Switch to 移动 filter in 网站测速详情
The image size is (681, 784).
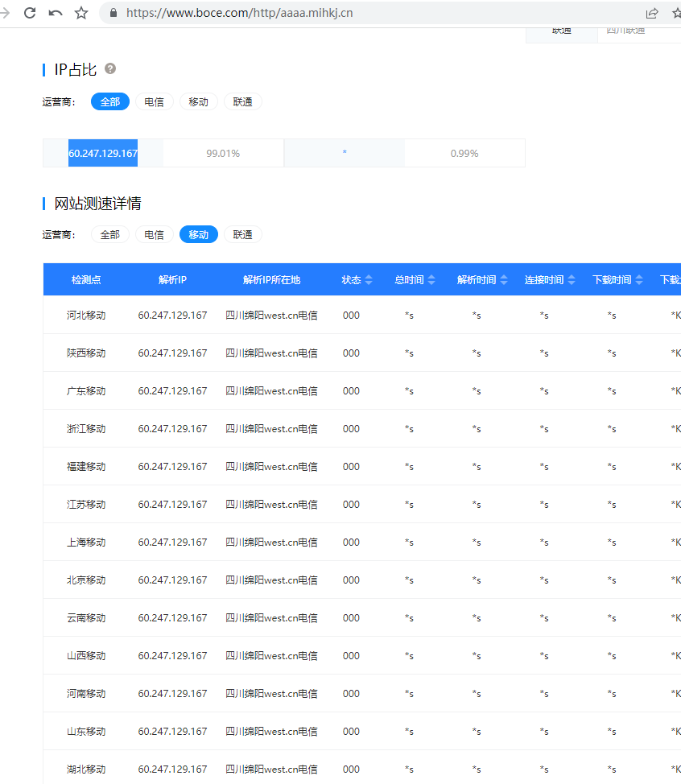(x=198, y=235)
